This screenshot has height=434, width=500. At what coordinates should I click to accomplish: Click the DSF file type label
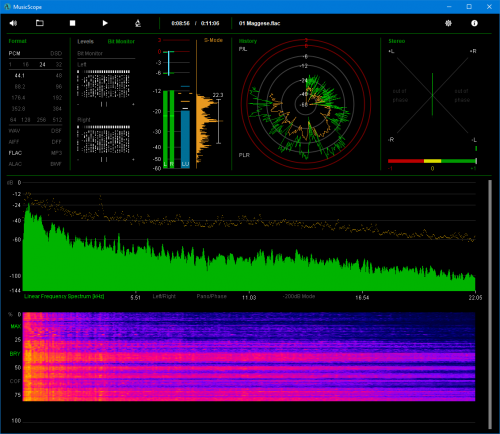(56, 131)
